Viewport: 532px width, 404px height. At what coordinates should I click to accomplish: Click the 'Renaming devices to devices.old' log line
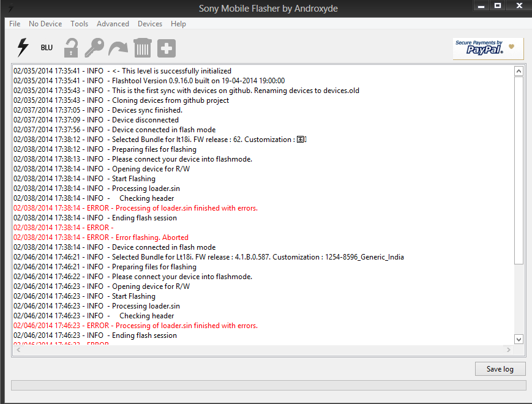[186, 91]
